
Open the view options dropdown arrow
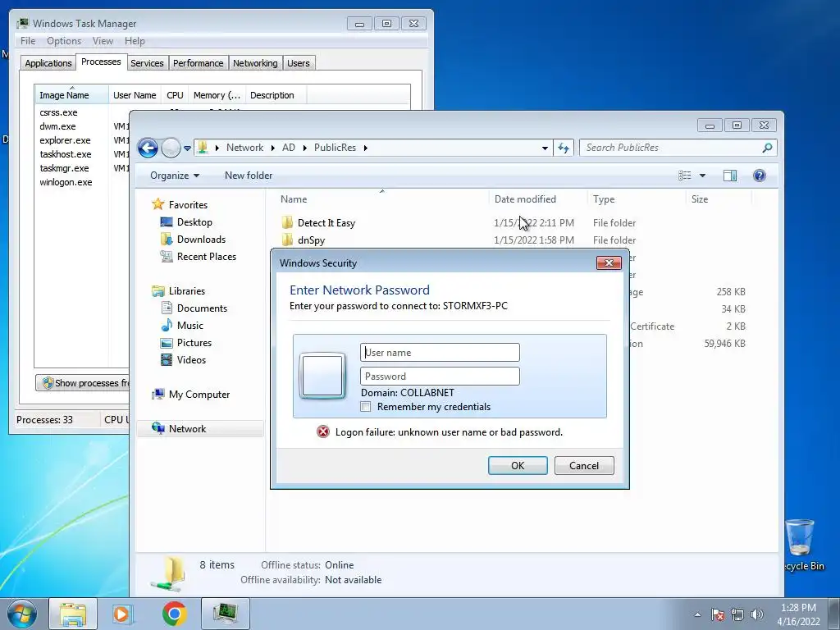point(702,176)
